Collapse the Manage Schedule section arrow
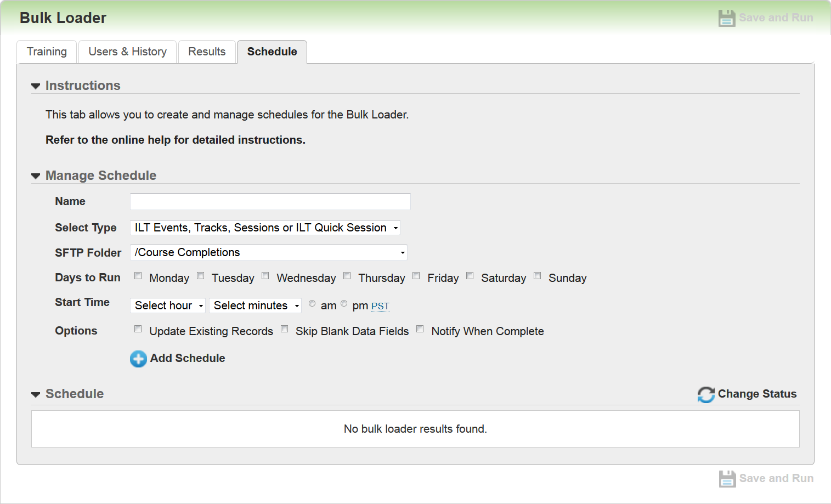This screenshot has height=504, width=831. pos(36,176)
